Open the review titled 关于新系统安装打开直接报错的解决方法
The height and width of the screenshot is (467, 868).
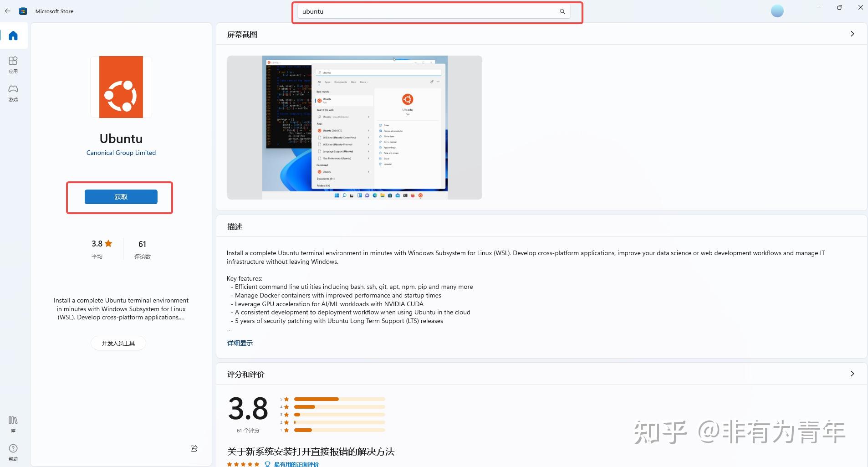pos(311,451)
